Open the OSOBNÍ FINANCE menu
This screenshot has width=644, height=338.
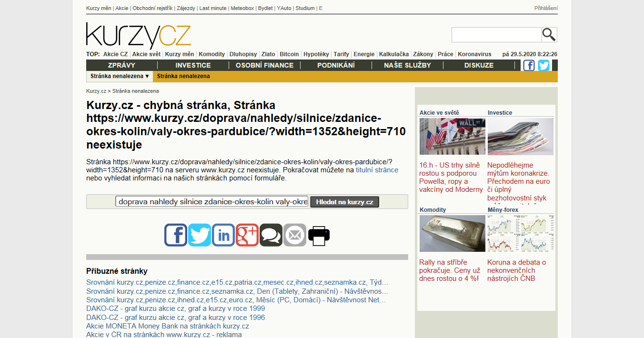(264, 65)
